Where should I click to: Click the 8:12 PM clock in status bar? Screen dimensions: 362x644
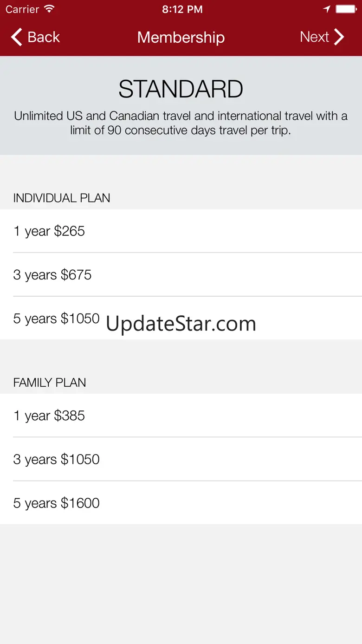click(x=182, y=9)
